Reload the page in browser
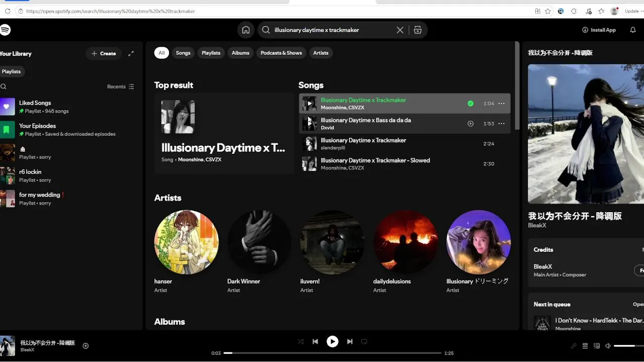 pyautogui.click(x=8, y=11)
